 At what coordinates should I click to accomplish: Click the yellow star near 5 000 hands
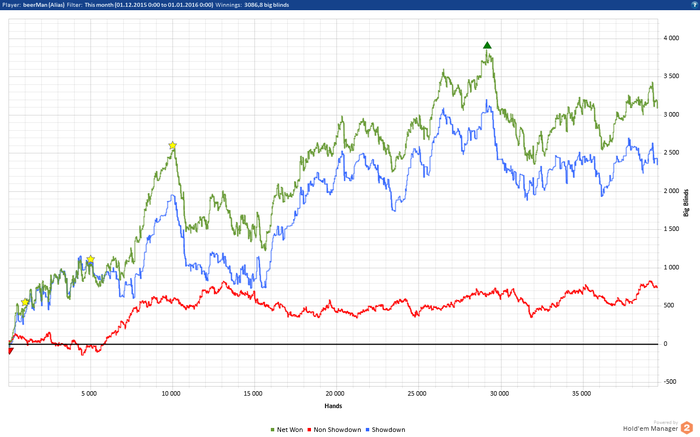pos(91,259)
